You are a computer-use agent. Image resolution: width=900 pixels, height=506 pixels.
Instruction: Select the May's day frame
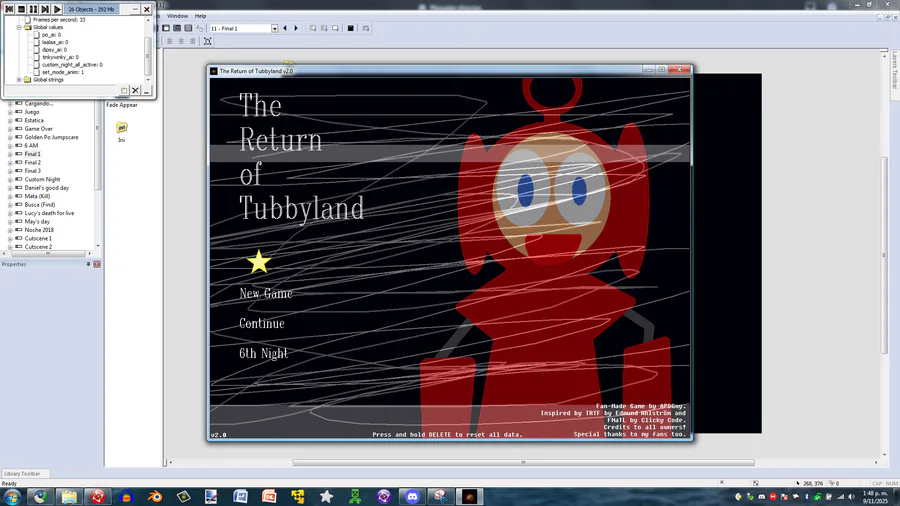(37, 221)
